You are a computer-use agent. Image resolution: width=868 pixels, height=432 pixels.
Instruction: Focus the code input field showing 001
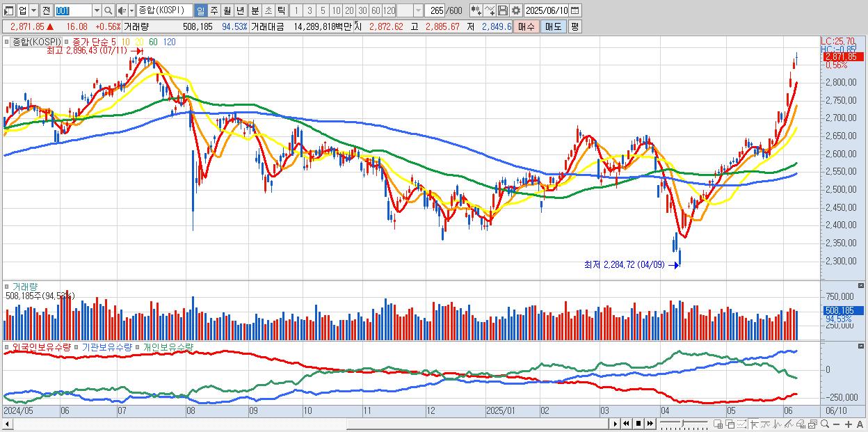pos(73,10)
